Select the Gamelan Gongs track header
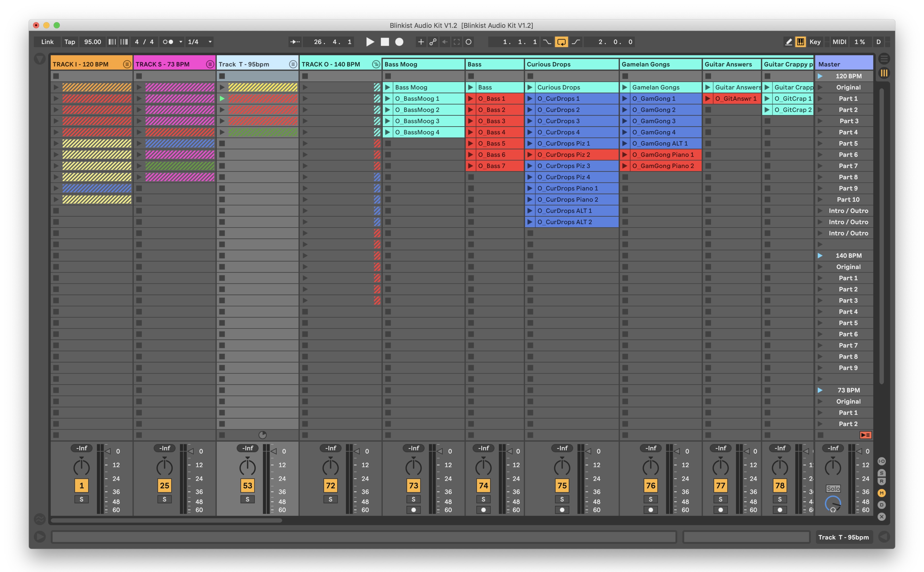This screenshot has height=572, width=924. [x=661, y=64]
